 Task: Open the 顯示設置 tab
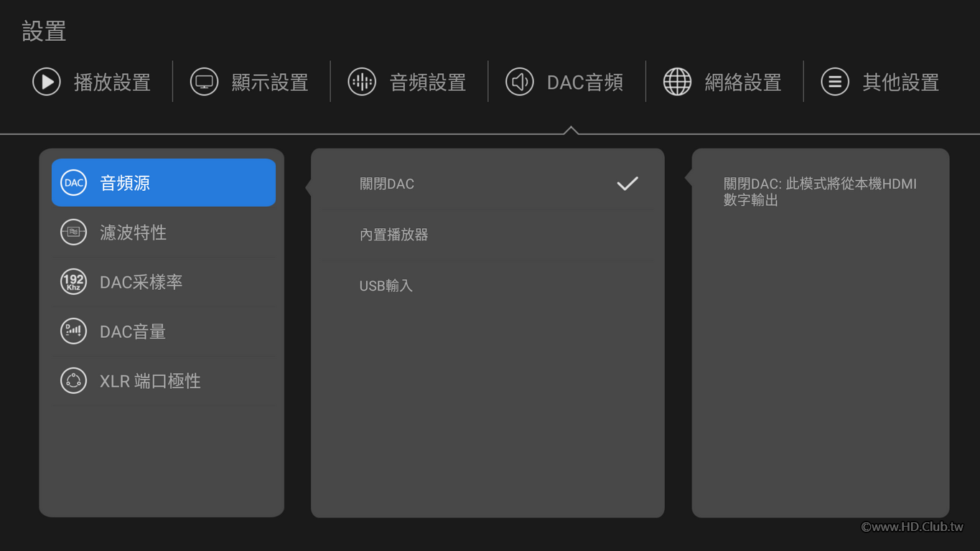click(x=250, y=82)
